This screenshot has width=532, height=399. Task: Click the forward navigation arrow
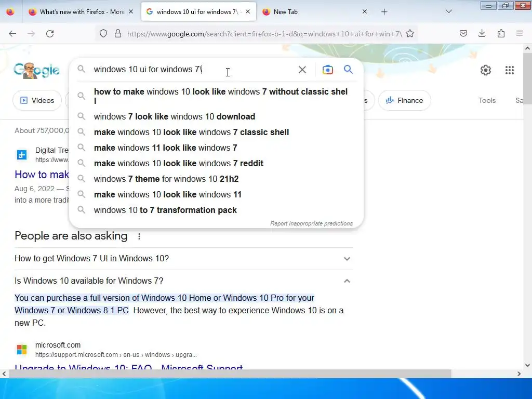pos(31,34)
